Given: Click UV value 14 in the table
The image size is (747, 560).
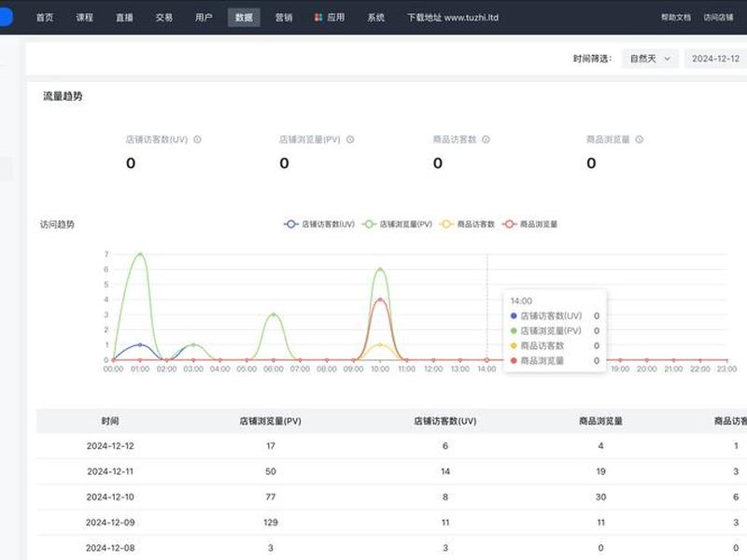Looking at the screenshot, I should coord(445,471).
